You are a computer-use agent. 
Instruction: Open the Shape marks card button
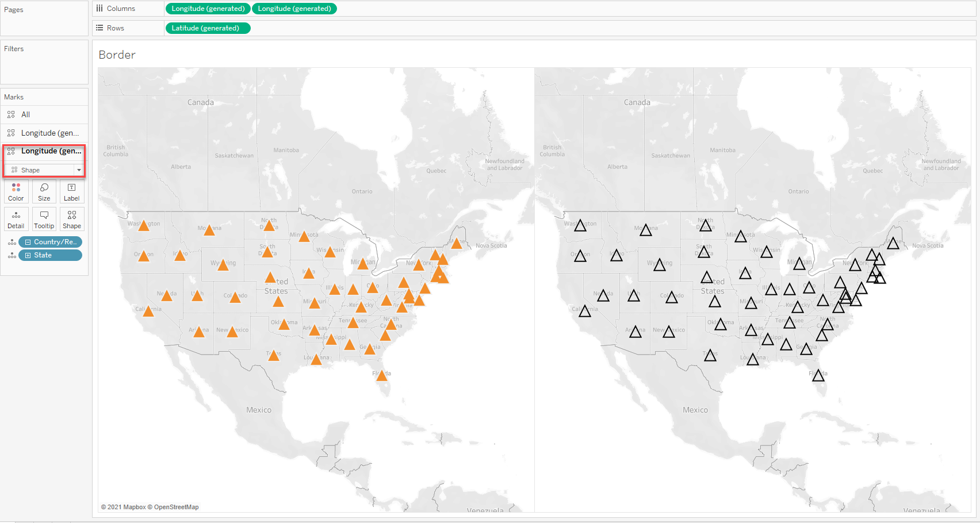[x=72, y=220]
